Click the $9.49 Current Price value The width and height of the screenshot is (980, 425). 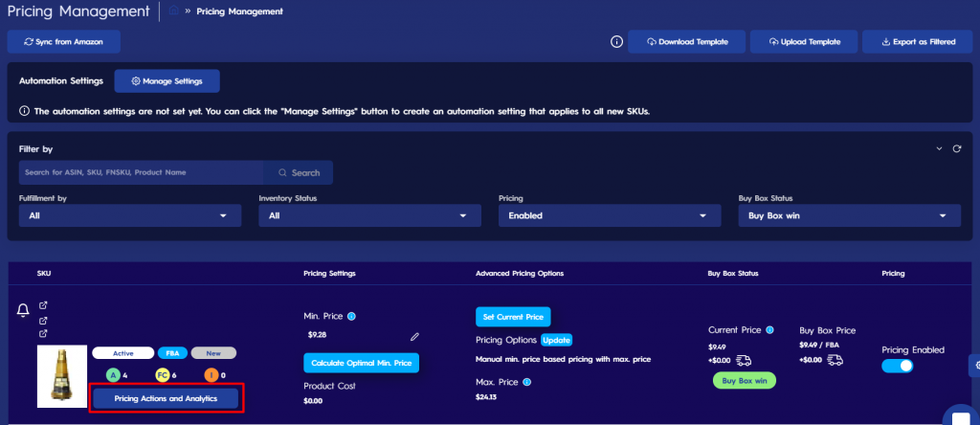coord(717,347)
